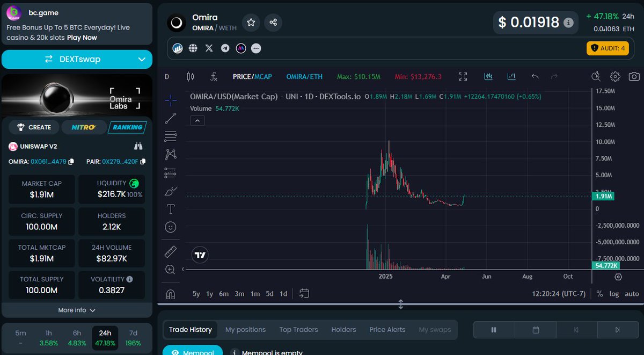
Task: Click Play Now in bc.game ad
Action: tap(82, 38)
